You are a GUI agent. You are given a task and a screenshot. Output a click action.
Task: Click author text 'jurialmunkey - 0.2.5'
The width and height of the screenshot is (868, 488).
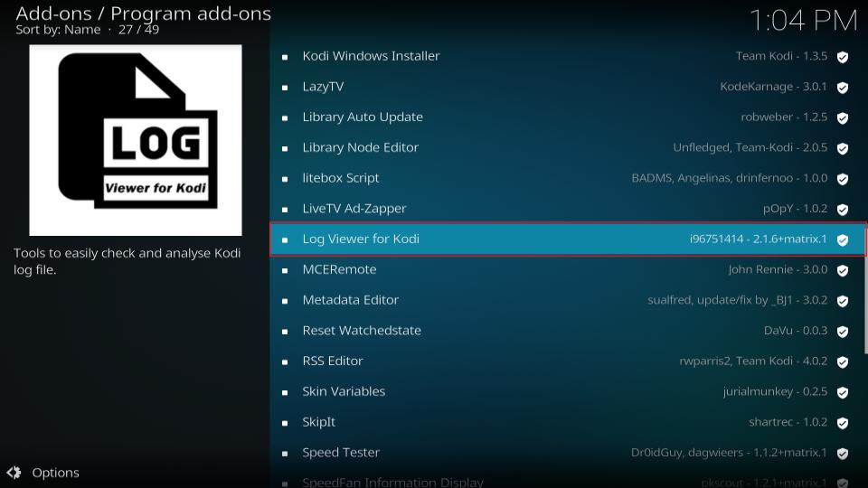(x=775, y=391)
